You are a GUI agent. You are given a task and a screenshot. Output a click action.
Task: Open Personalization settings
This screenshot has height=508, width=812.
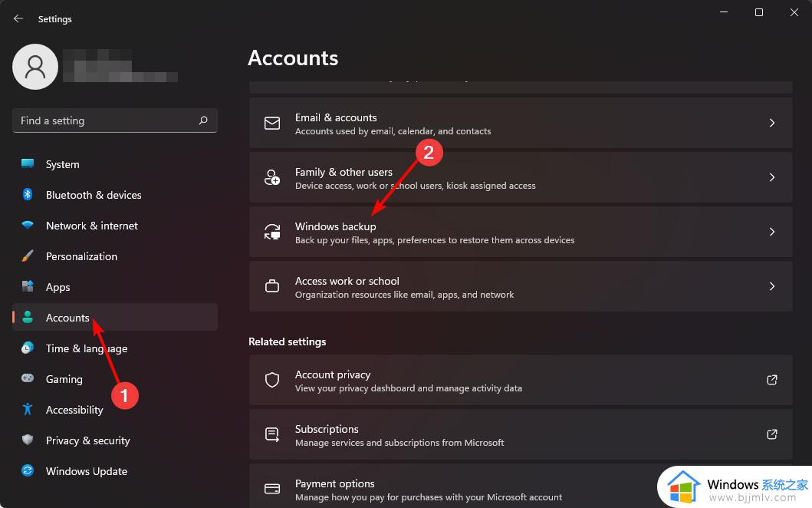115,256
